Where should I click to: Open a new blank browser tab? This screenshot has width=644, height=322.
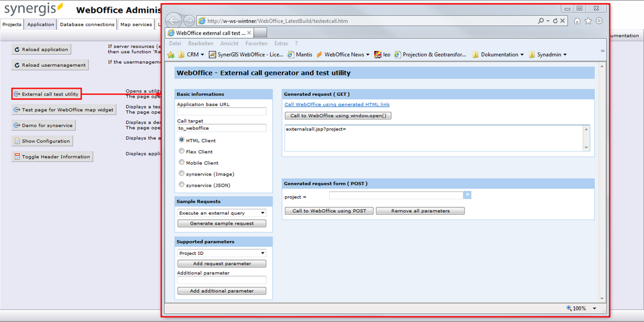click(x=261, y=33)
